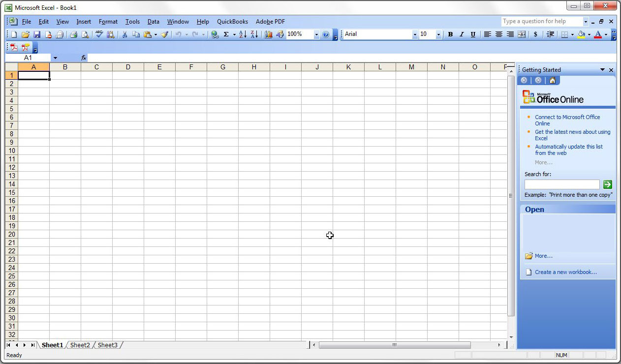The height and width of the screenshot is (364, 621).
Task: Switch to the Sheet2 tab
Action: coord(80,345)
